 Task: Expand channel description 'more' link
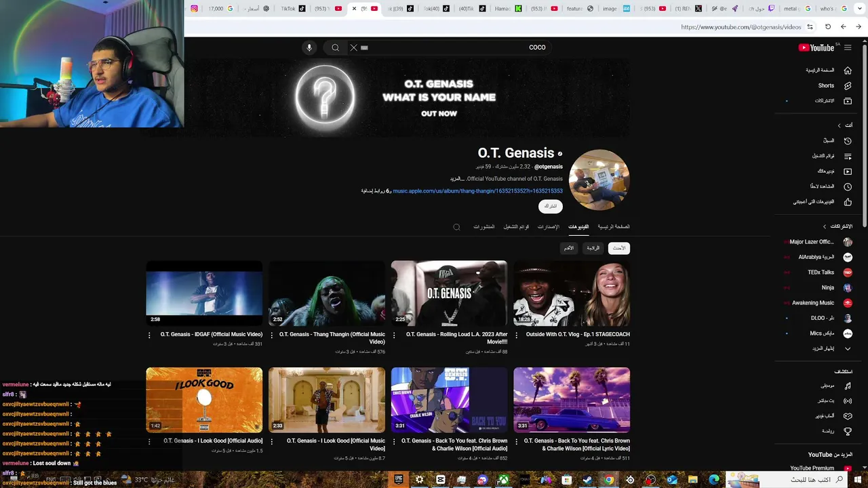pyautogui.click(x=457, y=179)
